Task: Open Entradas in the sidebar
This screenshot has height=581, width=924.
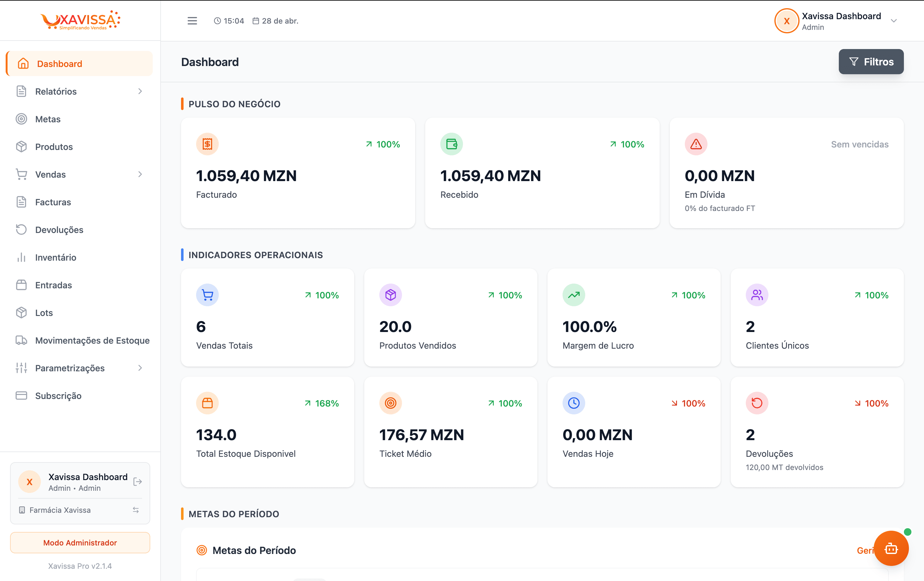Action: tap(80, 285)
